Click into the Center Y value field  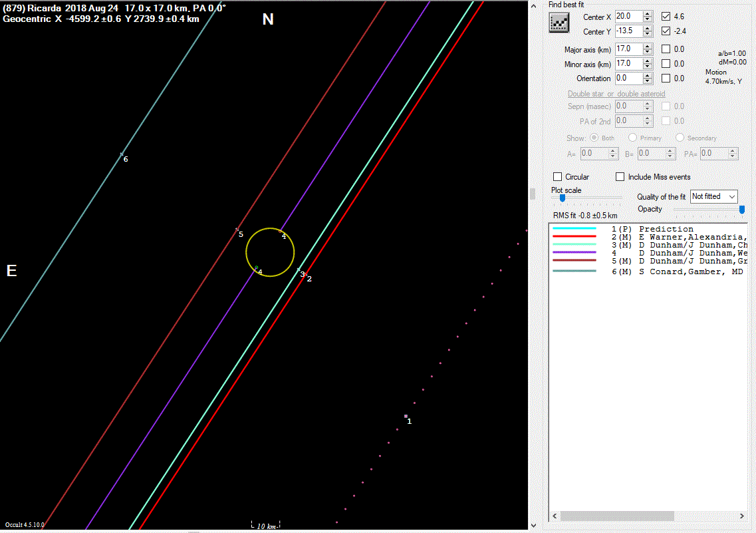(629, 31)
